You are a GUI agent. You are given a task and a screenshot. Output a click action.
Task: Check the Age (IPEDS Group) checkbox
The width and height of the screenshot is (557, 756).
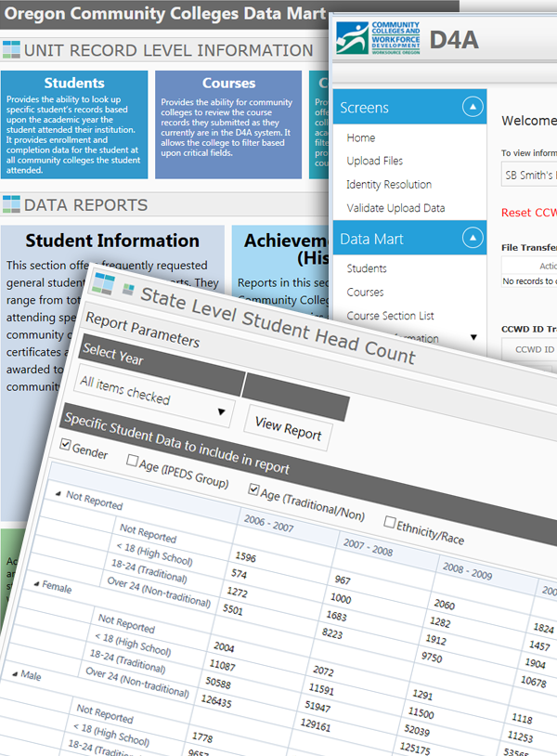132,461
